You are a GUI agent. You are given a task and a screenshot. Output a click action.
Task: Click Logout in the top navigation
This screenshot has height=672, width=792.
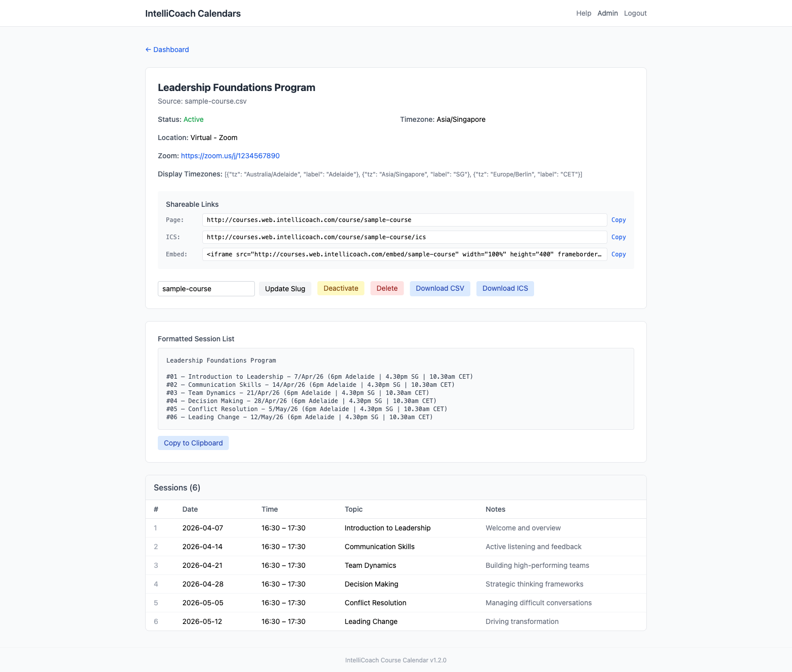tap(635, 13)
